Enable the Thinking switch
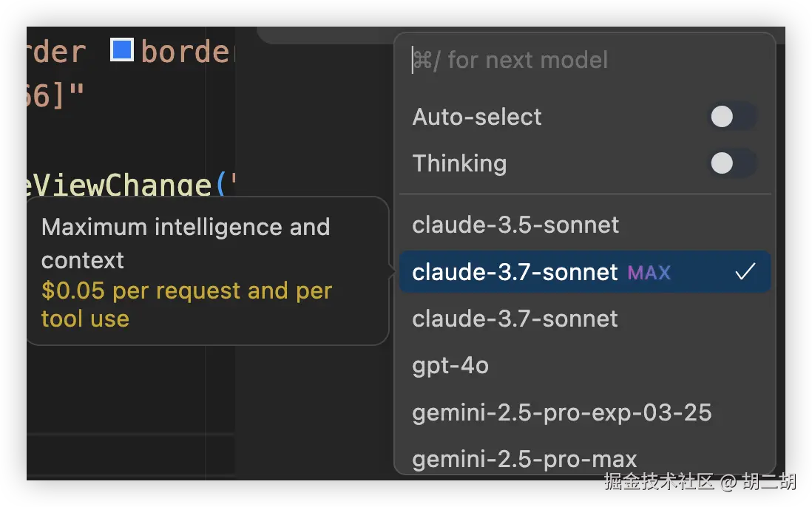 [x=731, y=163]
